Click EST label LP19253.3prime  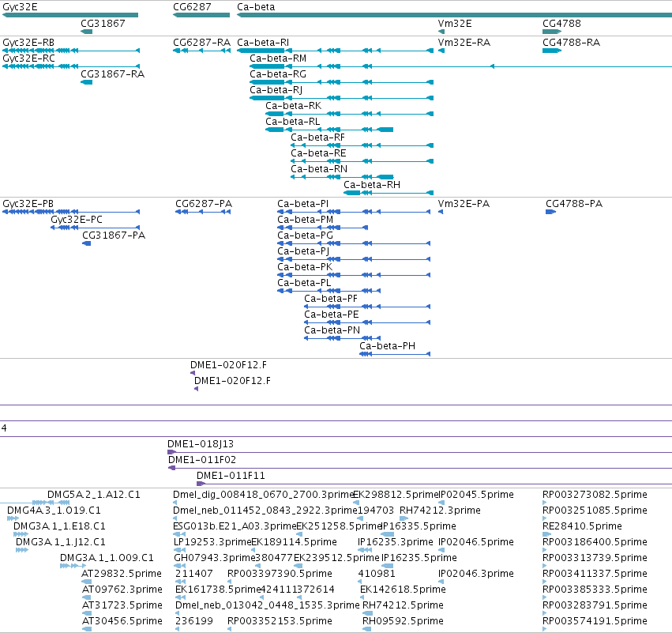(x=212, y=542)
